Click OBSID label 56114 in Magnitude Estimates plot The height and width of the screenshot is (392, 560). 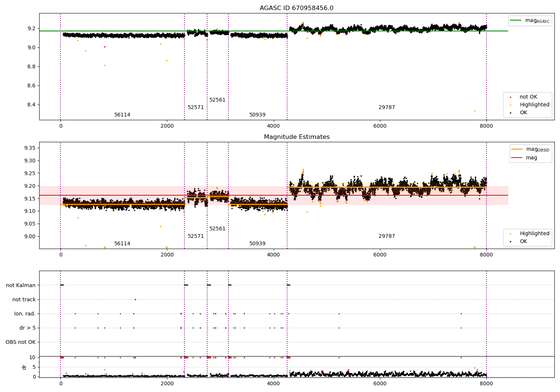[122, 244]
